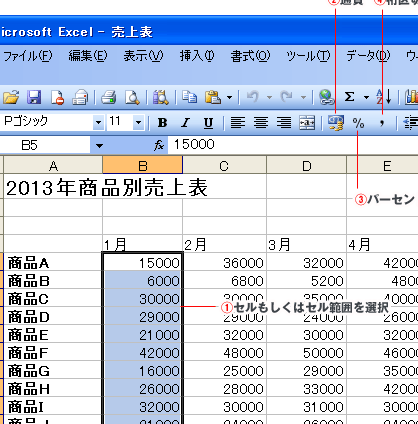Click the font size field showing 11

tap(119, 122)
